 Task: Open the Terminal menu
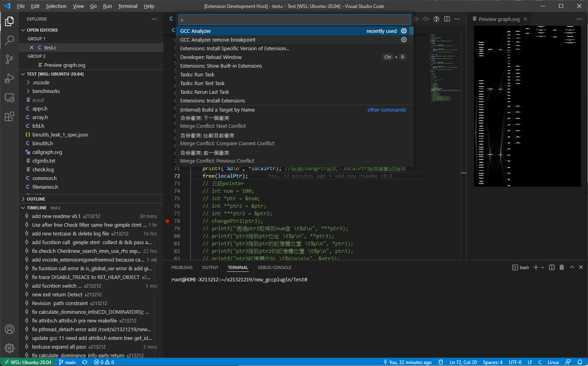point(127,6)
